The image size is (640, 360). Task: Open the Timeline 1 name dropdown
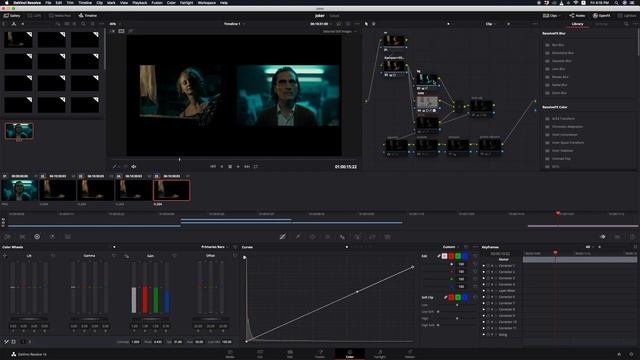point(234,24)
